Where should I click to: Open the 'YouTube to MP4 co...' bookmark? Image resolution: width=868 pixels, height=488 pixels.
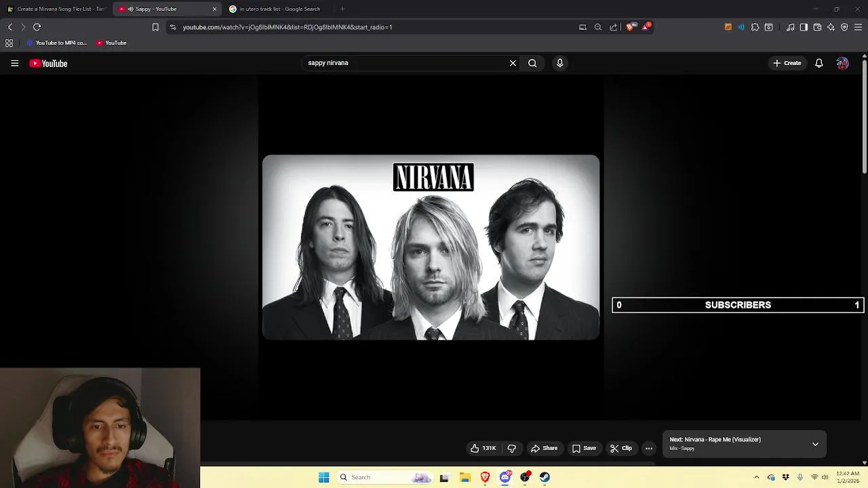click(57, 43)
